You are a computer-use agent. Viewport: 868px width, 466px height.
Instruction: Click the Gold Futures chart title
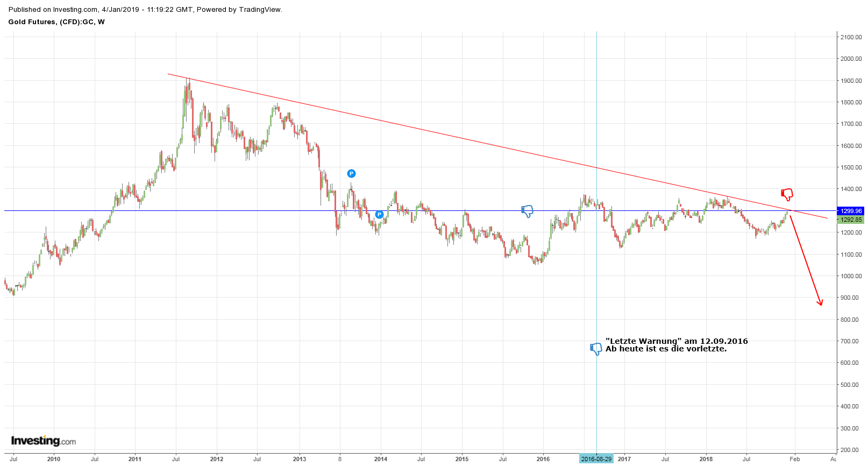56,22
